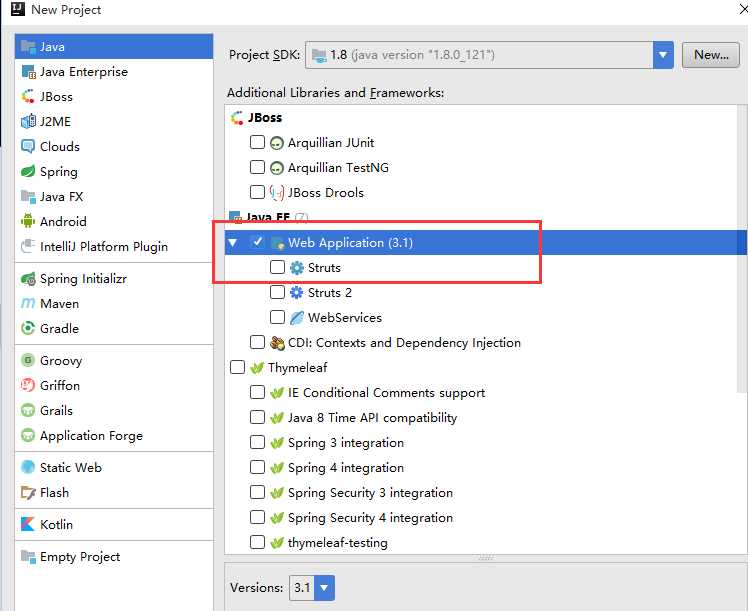Enable the Spring 4 integration checkbox
Screen dimensions: 748x611
(x=257, y=467)
